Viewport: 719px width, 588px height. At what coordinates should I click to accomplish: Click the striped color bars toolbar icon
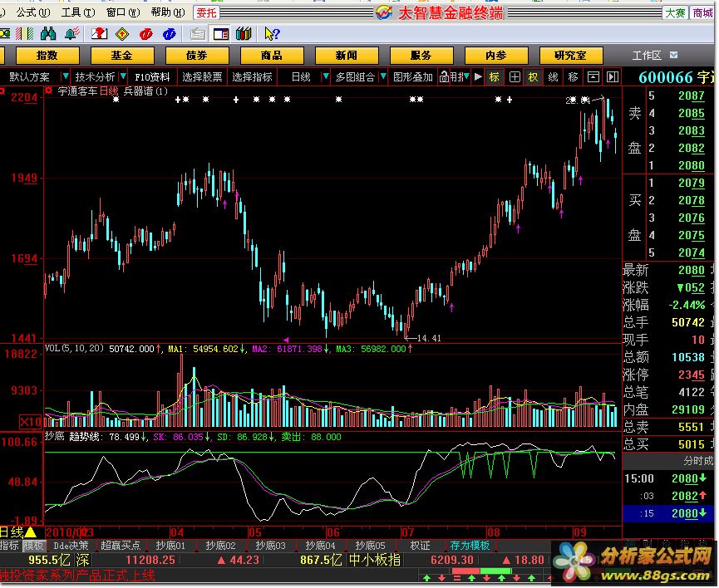click(x=24, y=34)
